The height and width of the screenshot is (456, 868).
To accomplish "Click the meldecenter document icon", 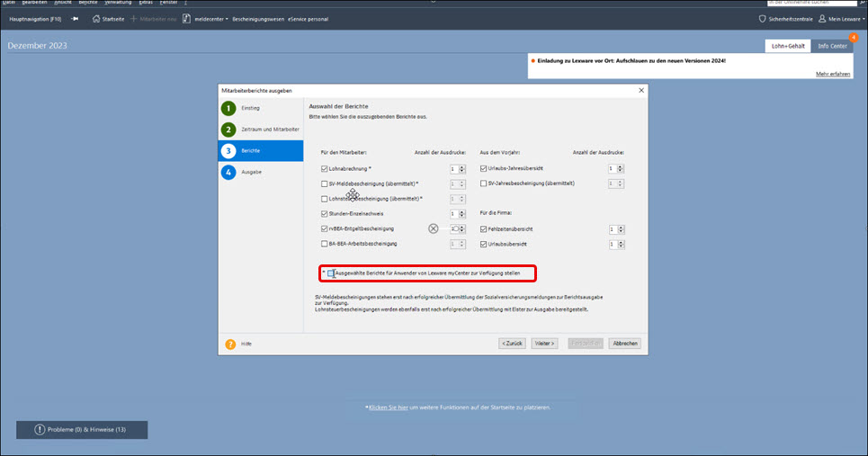I will (186, 18).
